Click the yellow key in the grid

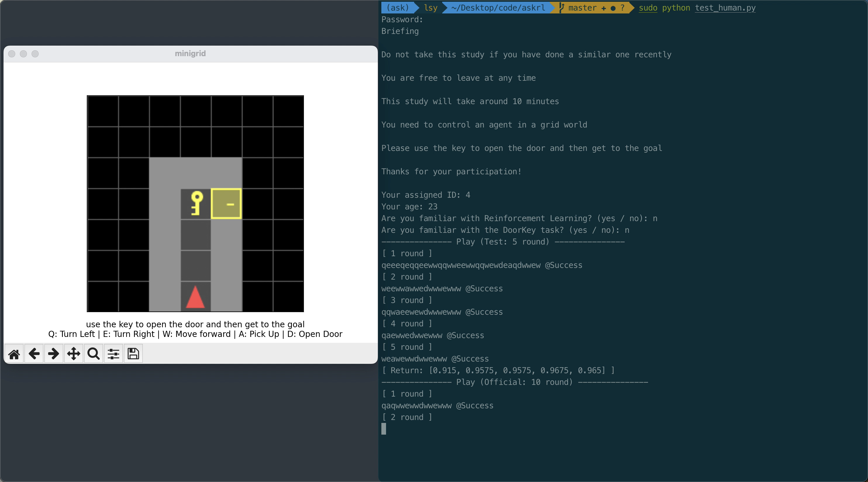[x=197, y=203]
